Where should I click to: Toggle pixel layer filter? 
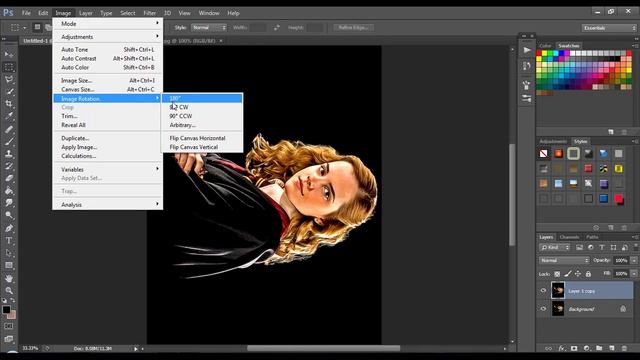tap(579, 247)
